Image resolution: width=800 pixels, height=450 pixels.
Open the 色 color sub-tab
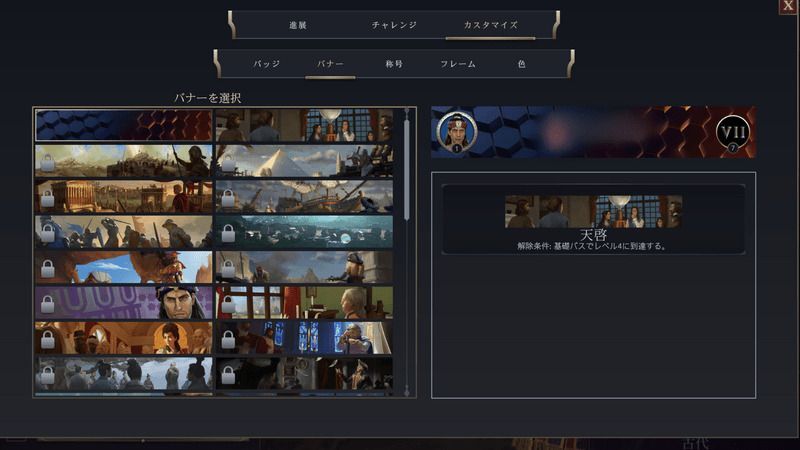pos(521,64)
